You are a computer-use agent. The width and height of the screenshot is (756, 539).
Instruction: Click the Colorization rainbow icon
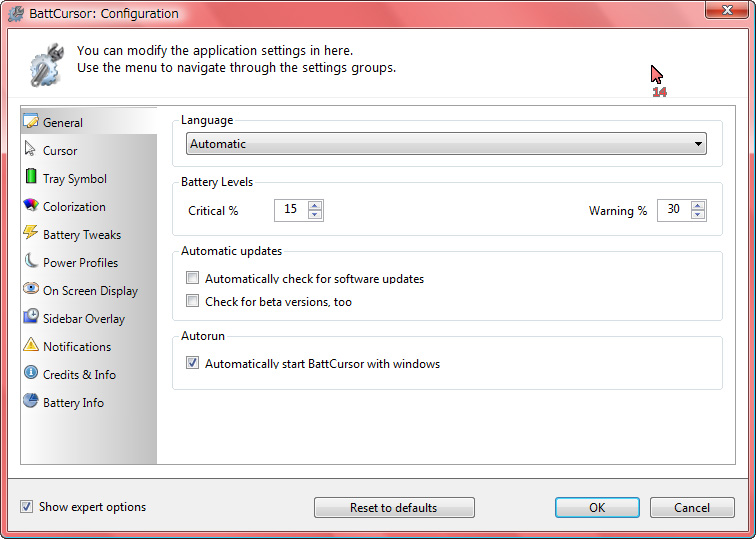(31, 205)
